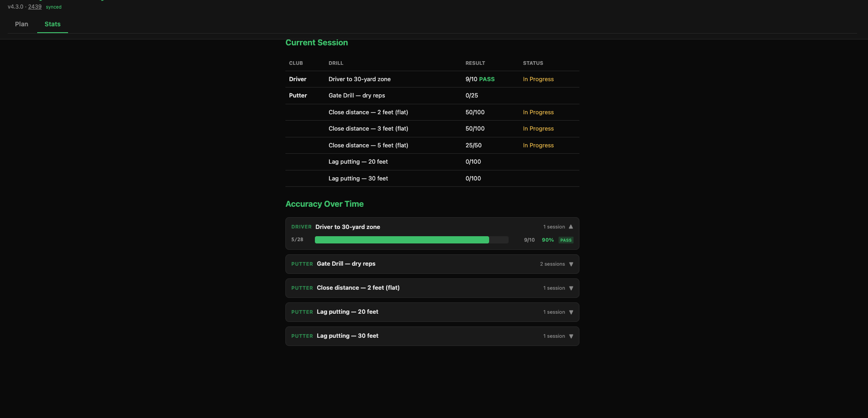Click the 'Current Session' heading

point(317,43)
